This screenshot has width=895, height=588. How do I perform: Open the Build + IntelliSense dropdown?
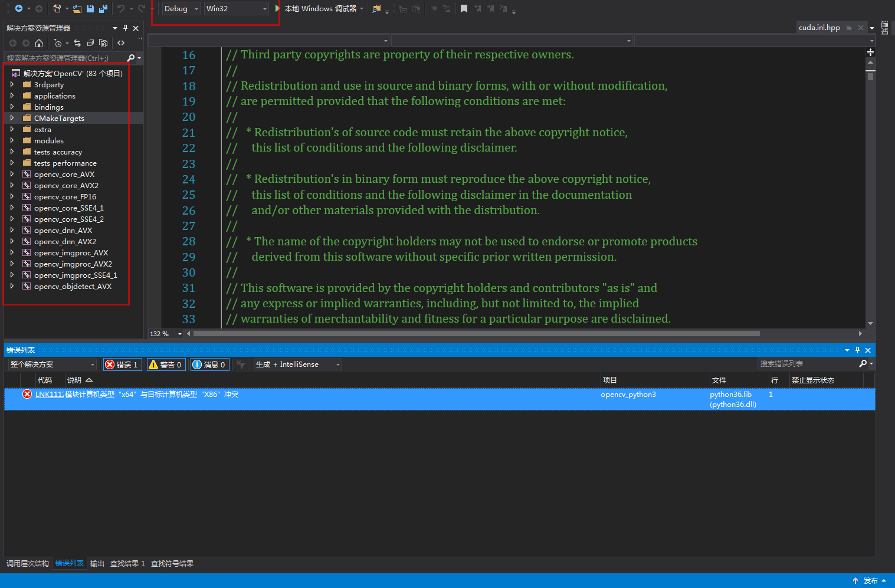[x=298, y=364]
